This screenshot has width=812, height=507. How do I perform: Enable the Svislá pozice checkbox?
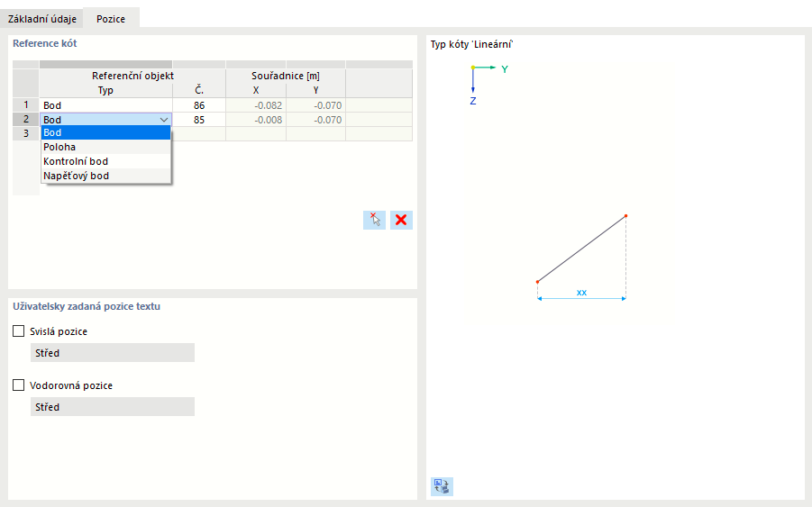tap(19, 331)
